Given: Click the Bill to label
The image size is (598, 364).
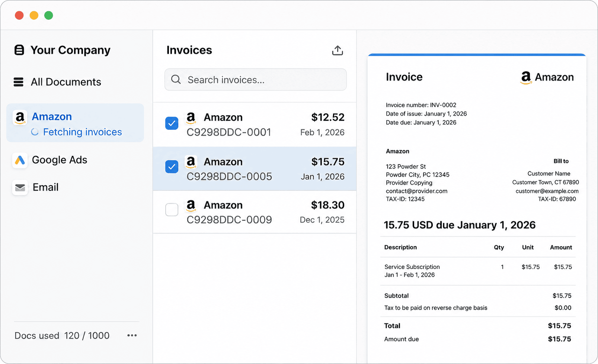Looking at the screenshot, I should pyautogui.click(x=561, y=161).
